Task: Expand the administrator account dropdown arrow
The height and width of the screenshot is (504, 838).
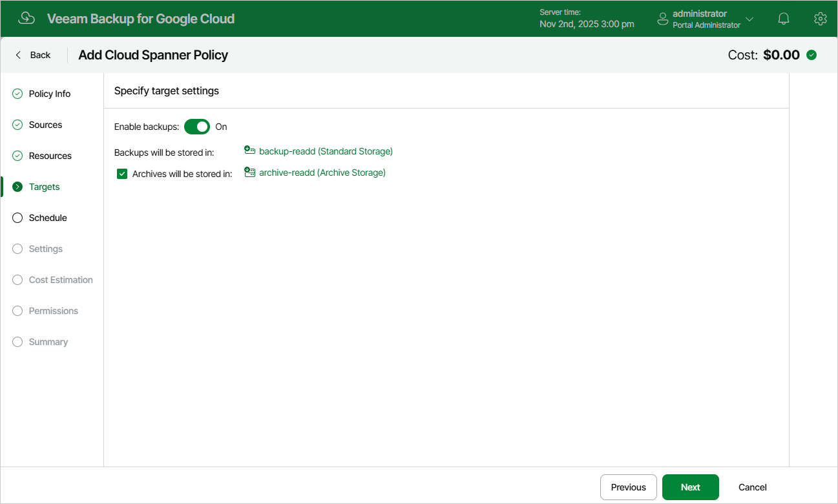Action: click(749, 19)
